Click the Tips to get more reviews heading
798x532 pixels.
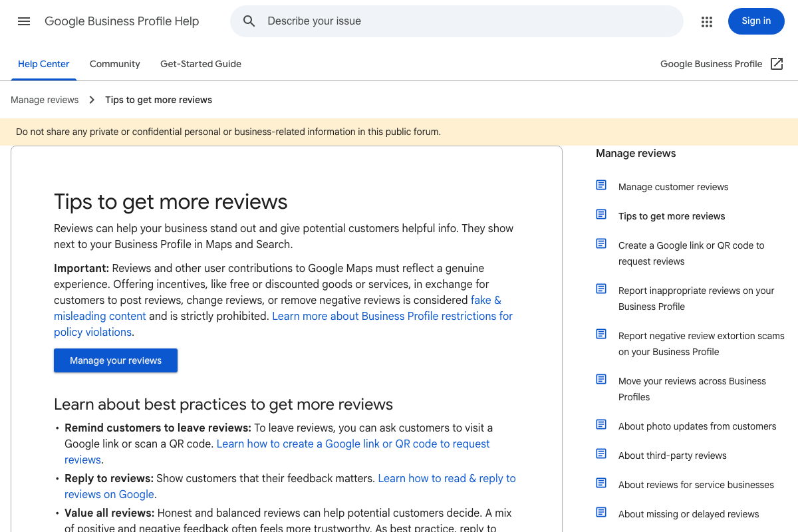click(171, 201)
